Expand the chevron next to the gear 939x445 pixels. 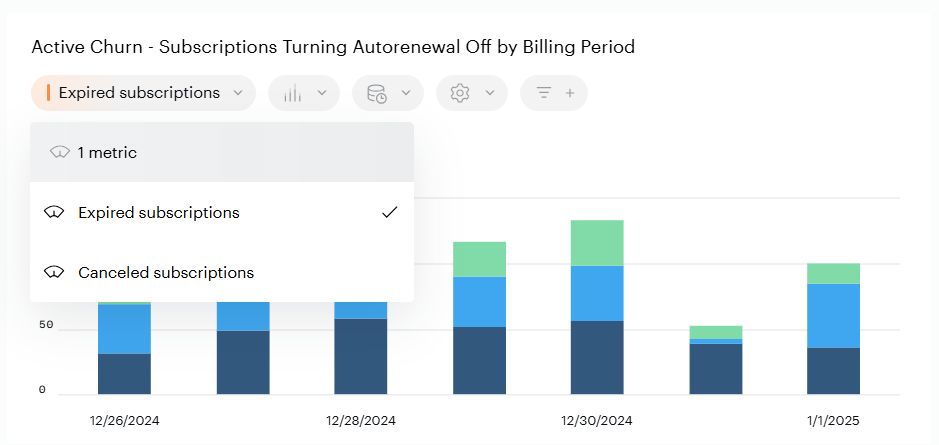coord(490,93)
